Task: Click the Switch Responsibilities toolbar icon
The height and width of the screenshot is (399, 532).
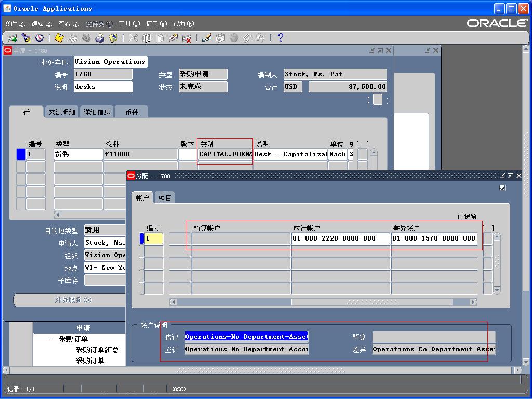Action: point(86,38)
